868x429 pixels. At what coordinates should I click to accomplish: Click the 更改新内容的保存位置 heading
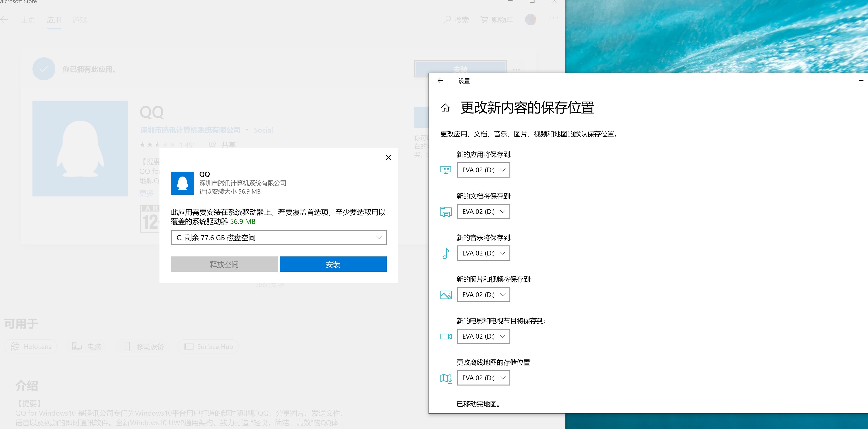[527, 108]
